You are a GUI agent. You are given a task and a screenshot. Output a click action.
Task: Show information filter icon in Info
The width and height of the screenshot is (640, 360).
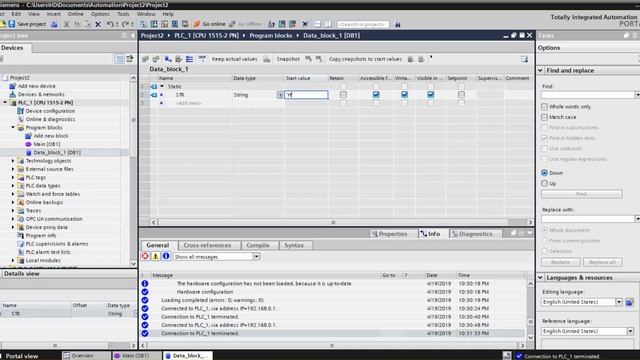pyautogui.click(x=166, y=256)
